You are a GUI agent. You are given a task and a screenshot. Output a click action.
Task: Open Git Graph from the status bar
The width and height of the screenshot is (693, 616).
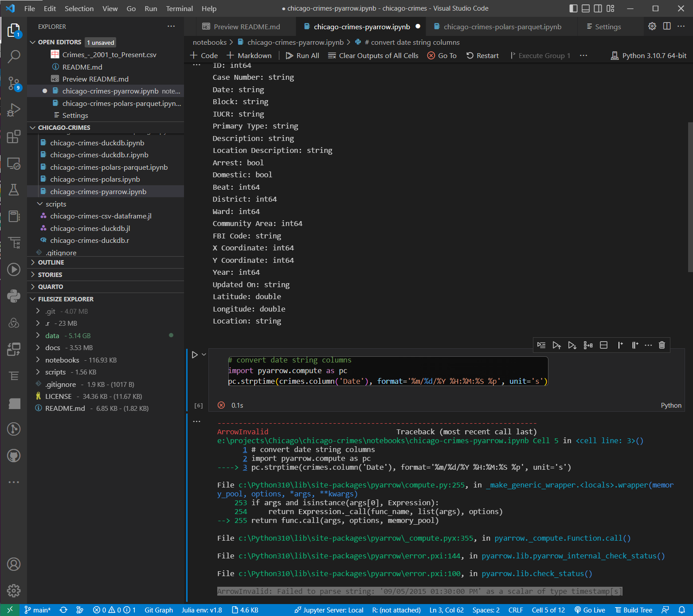coord(158,610)
